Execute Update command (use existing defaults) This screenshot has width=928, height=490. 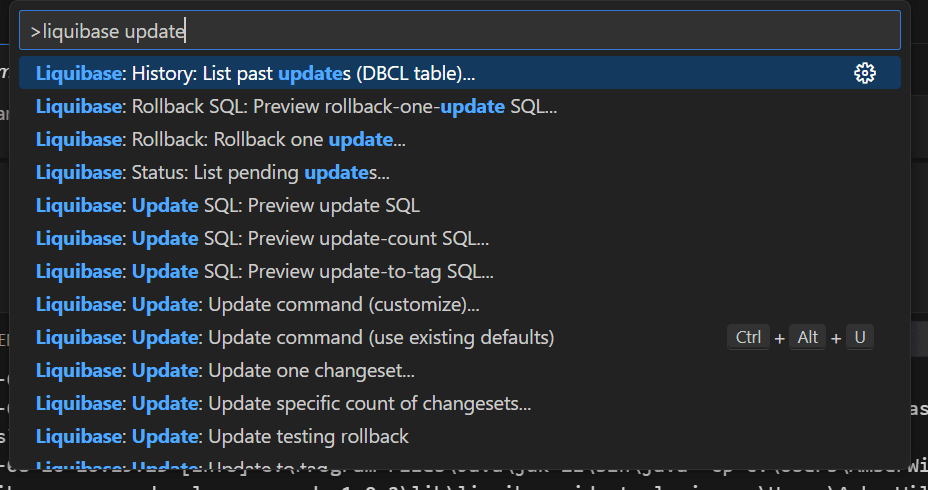(x=294, y=337)
